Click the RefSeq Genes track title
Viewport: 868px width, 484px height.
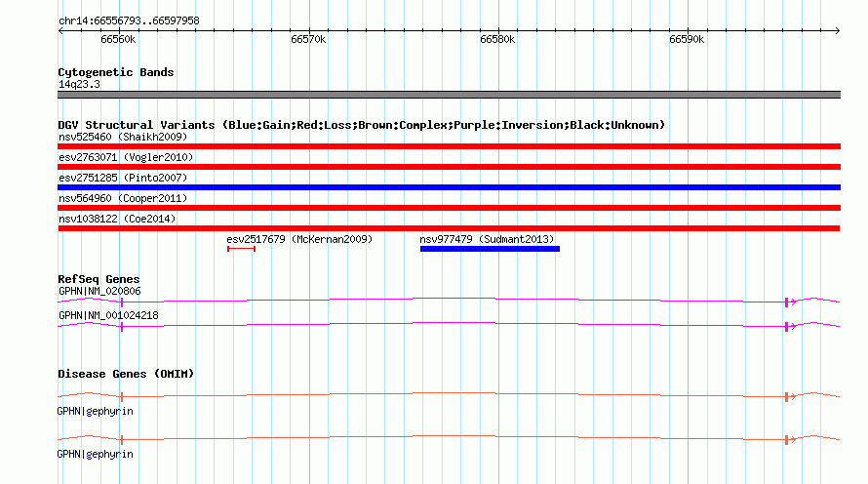pos(99,279)
